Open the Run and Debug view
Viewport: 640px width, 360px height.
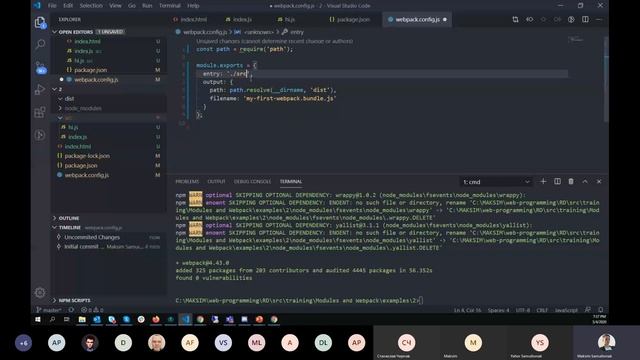pos(40,89)
